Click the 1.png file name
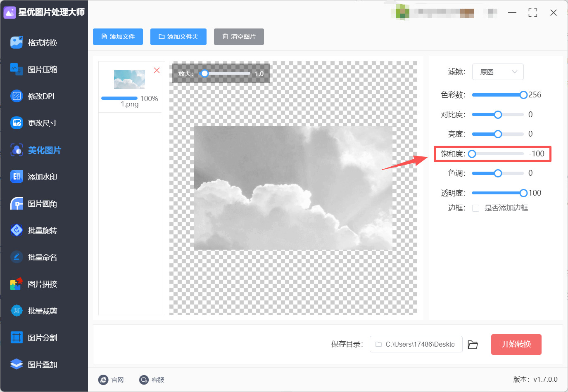Screen dimensions: 568x392 tap(130, 104)
